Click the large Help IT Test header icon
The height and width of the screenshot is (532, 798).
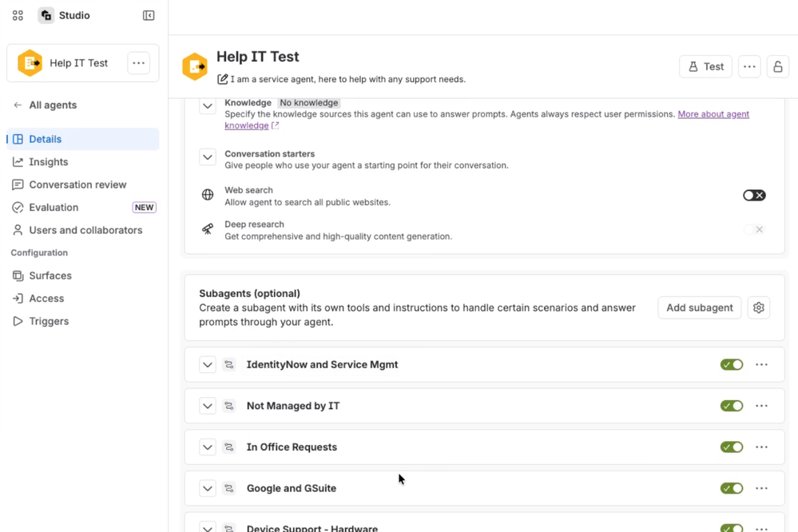[x=195, y=66]
